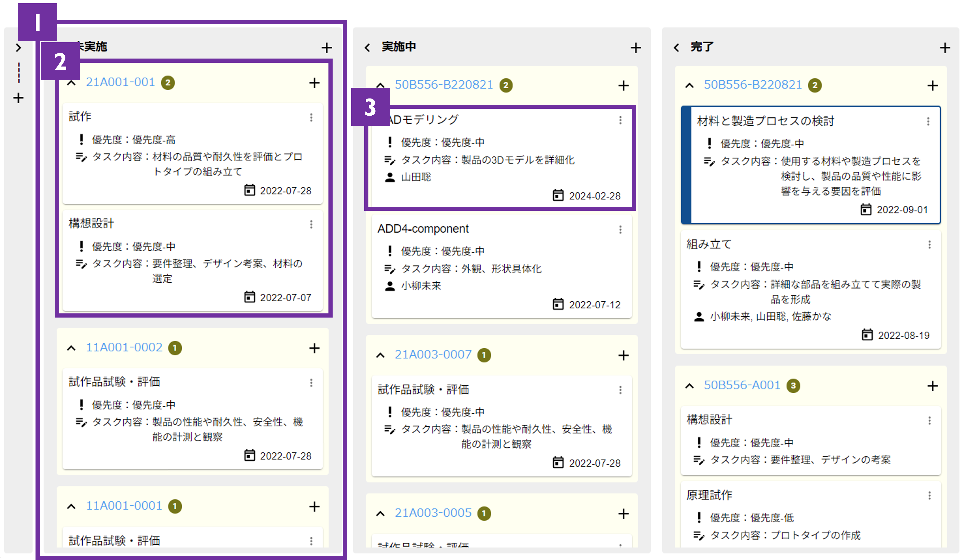
Task: Select the 組み立て card title
Action: coord(709,244)
